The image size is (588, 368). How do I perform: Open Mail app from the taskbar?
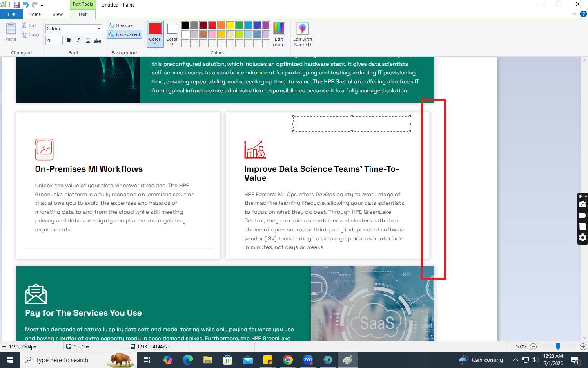click(x=248, y=360)
